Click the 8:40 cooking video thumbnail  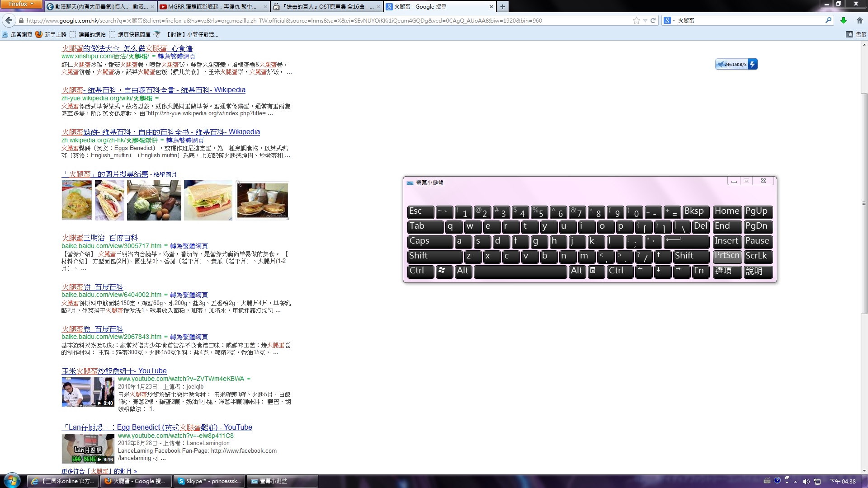coord(88,392)
